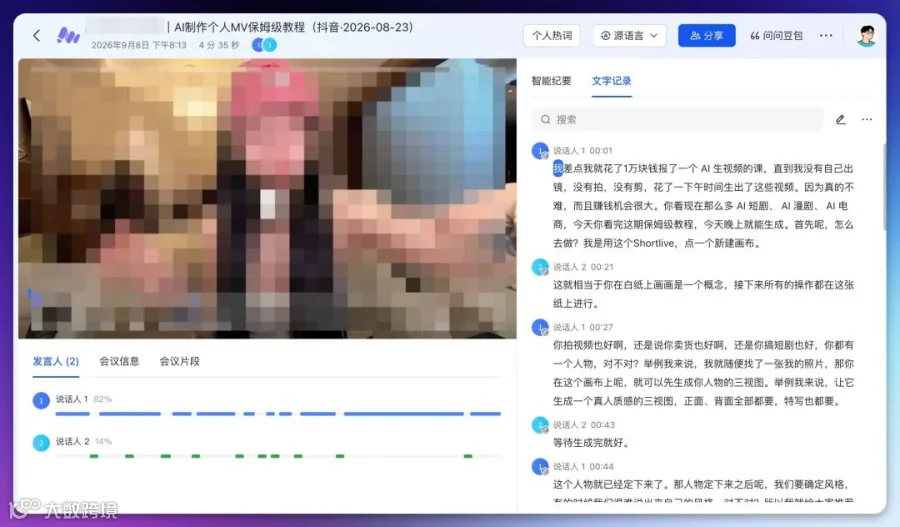The height and width of the screenshot is (527, 900).
Task: Select the 会议信息 tab
Action: [x=119, y=362]
